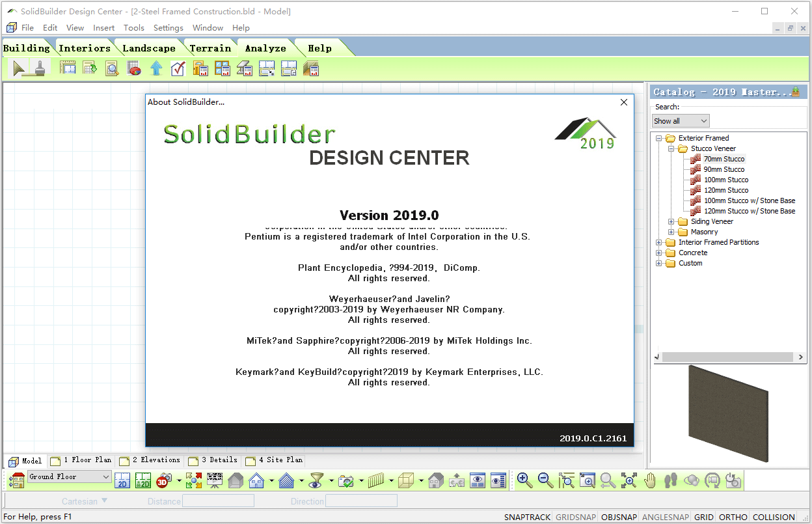The height and width of the screenshot is (524, 812).
Task: Click the four colored arrows icon
Action: click(x=193, y=481)
